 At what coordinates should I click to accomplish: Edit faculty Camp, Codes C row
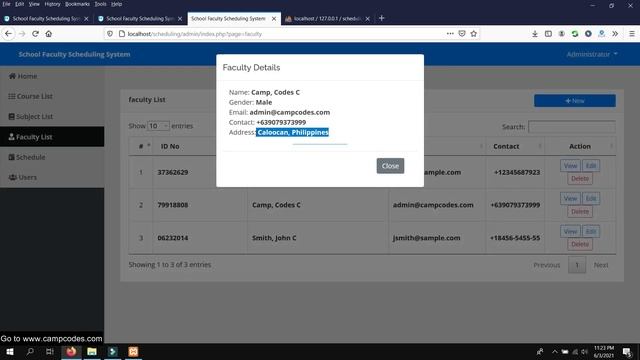(591, 198)
